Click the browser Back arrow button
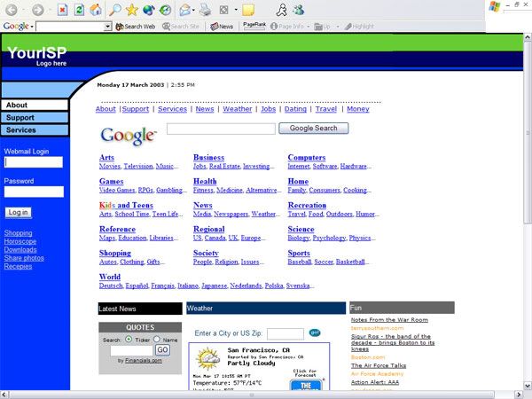The image size is (532, 399). point(13,10)
